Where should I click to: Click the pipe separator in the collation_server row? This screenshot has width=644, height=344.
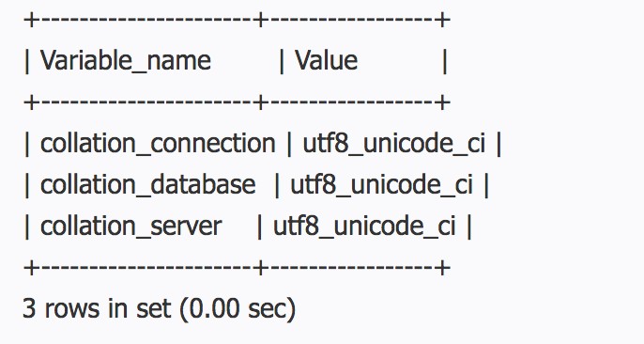pyautogui.click(x=259, y=227)
